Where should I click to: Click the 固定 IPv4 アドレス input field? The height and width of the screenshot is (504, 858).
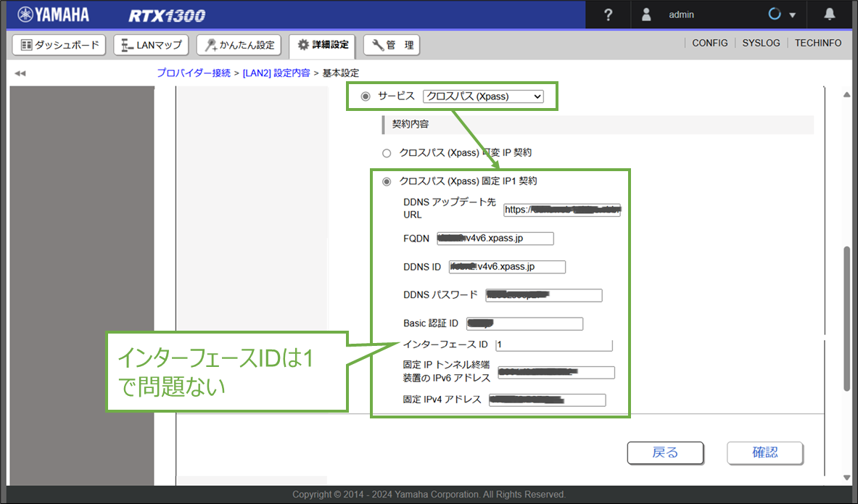[547, 400]
